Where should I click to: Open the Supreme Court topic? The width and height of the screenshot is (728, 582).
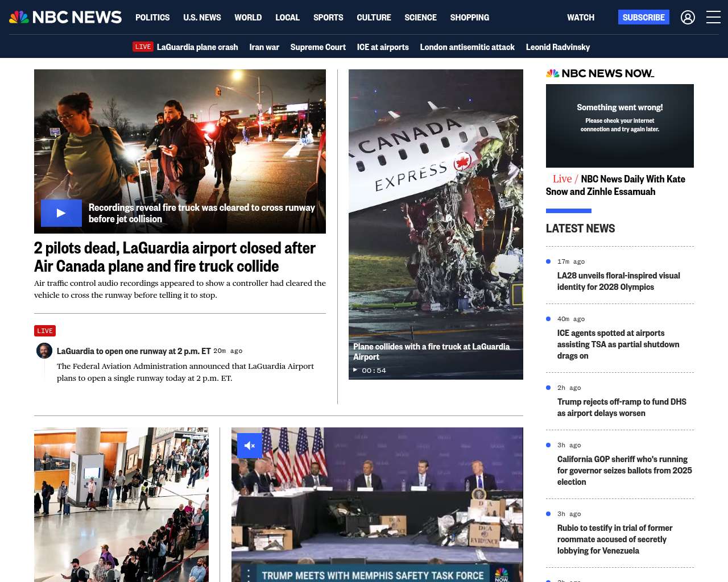(318, 47)
